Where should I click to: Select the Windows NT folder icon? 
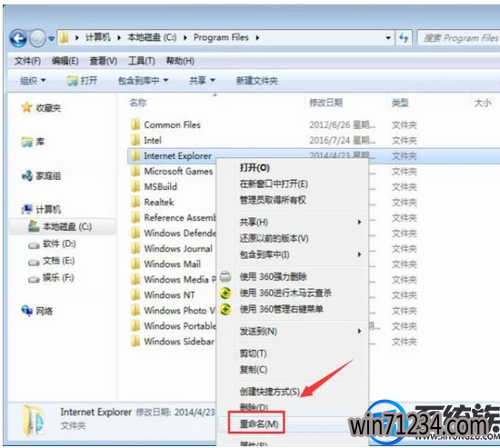tap(135, 294)
